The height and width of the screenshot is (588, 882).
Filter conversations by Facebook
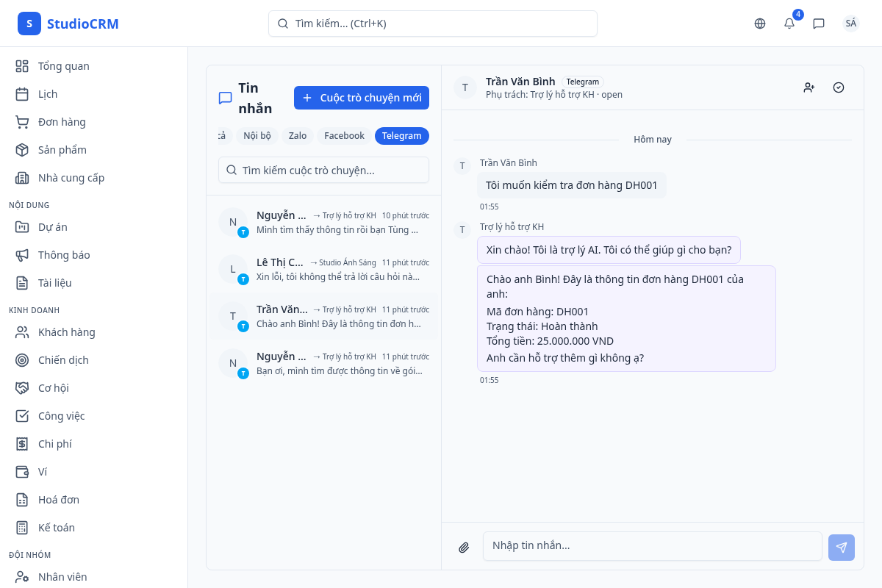344,136
